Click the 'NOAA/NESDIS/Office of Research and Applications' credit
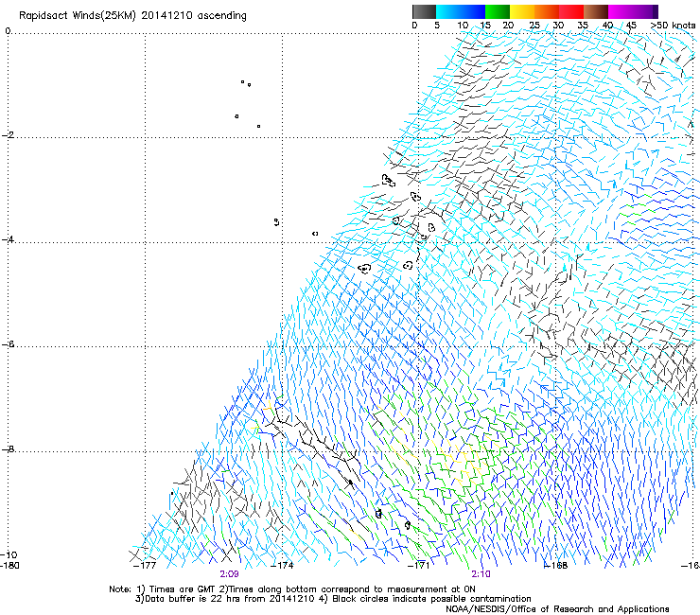Screen dimensions: 700x615 [557, 609]
